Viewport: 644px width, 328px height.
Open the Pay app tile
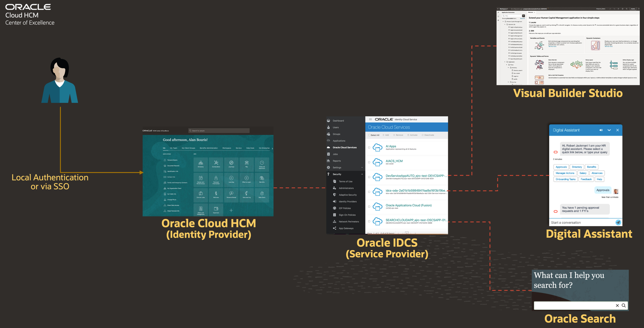(247, 164)
